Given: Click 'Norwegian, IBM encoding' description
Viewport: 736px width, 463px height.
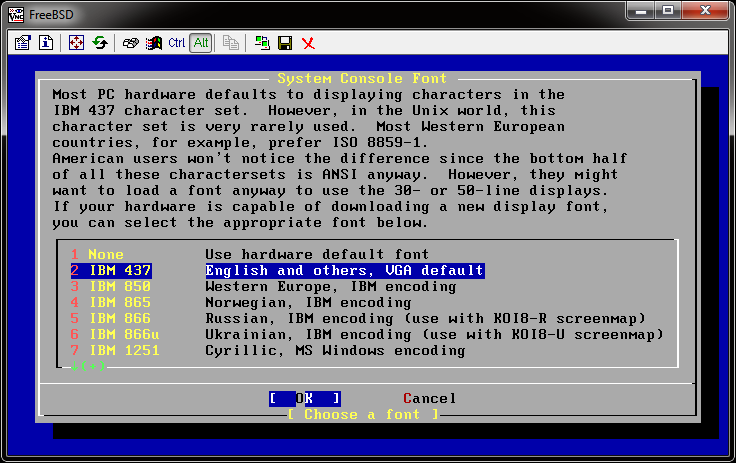Looking at the screenshot, I should [308, 302].
